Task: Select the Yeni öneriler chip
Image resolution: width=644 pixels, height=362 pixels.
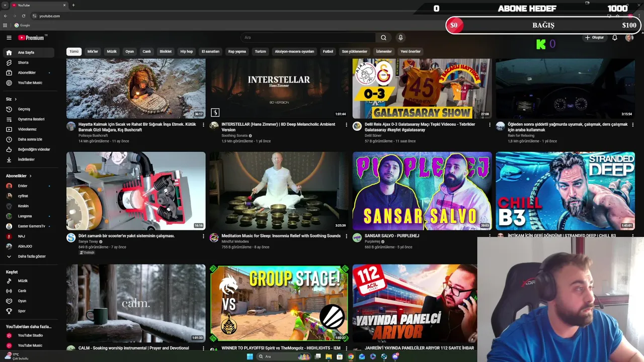Action: [411, 51]
